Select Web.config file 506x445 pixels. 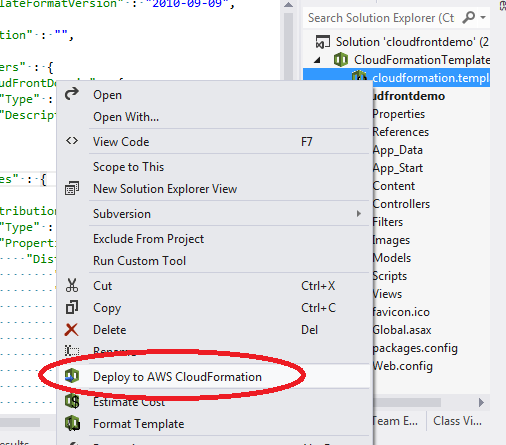point(403,366)
